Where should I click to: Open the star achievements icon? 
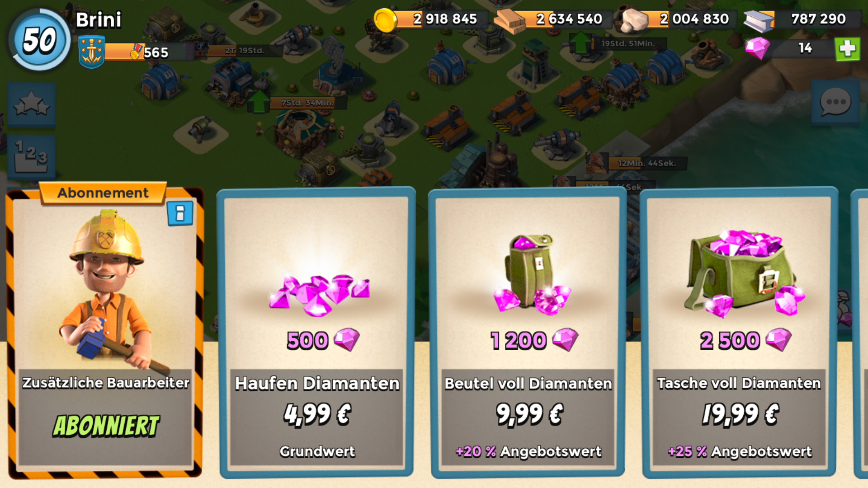(x=31, y=104)
